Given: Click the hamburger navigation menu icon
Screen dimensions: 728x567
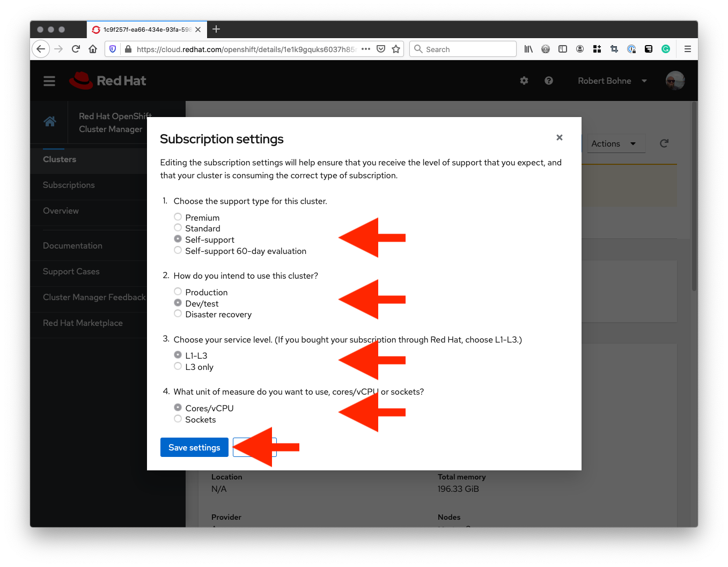Looking at the screenshot, I should click(49, 81).
